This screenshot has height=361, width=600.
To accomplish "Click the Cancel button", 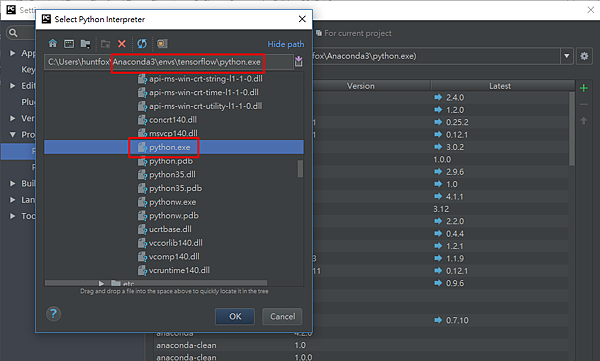I will [282, 317].
